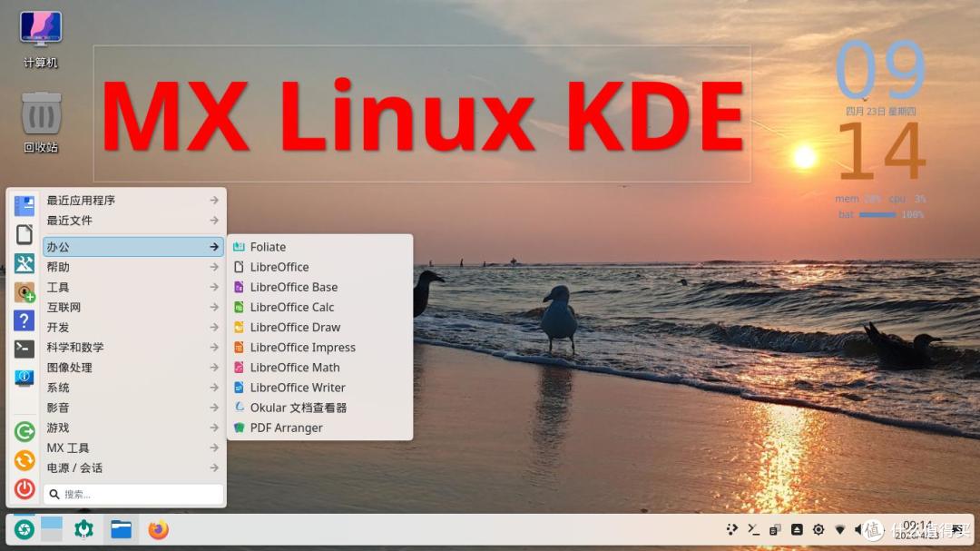Select the 办公 category
The image size is (980, 551).
click(x=133, y=247)
